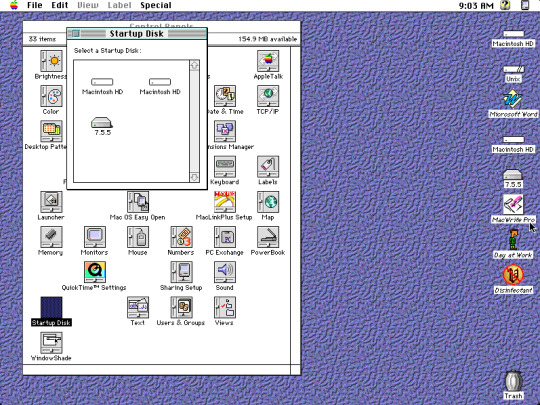Select the Unix volume on the desktop

pos(513,70)
